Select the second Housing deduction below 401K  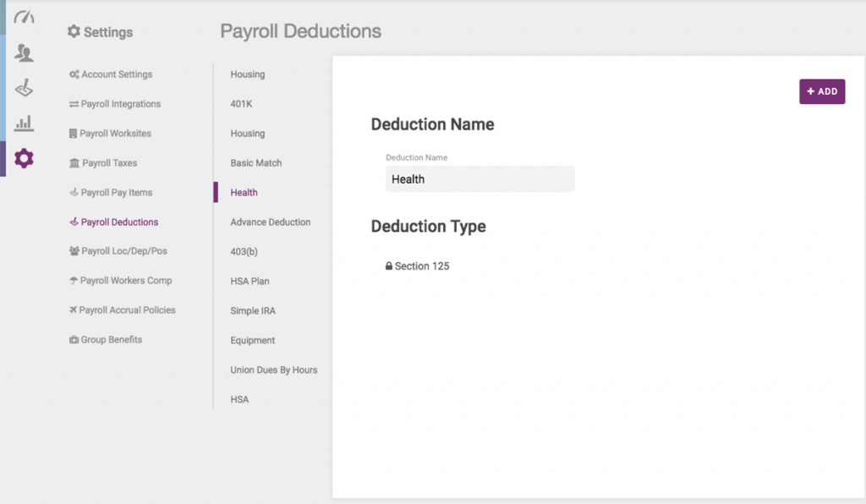248,134
